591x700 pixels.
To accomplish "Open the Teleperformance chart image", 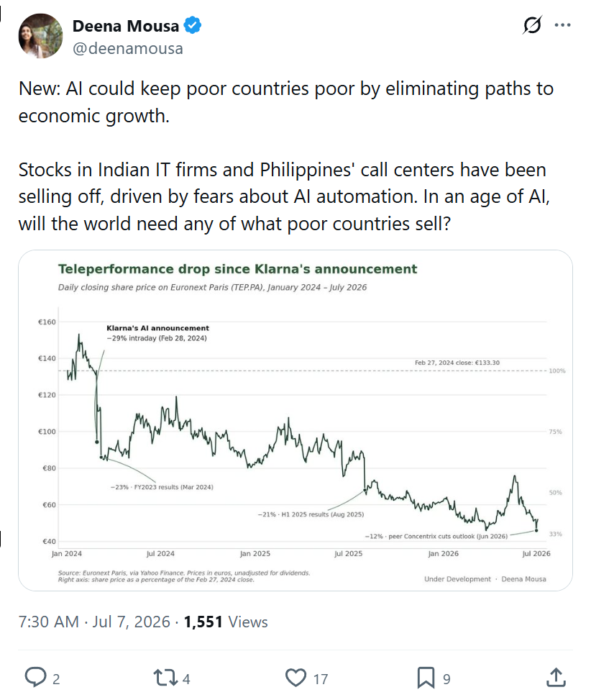I will [x=295, y=421].
